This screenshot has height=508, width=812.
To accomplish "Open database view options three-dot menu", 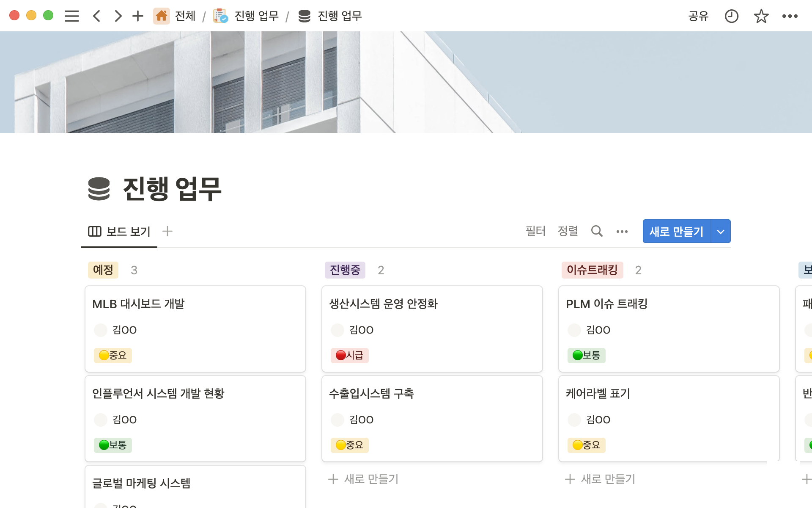I will (x=622, y=231).
